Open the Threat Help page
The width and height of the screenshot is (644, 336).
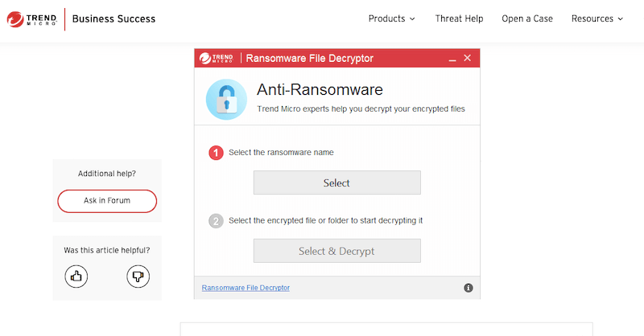click(459, 18)
